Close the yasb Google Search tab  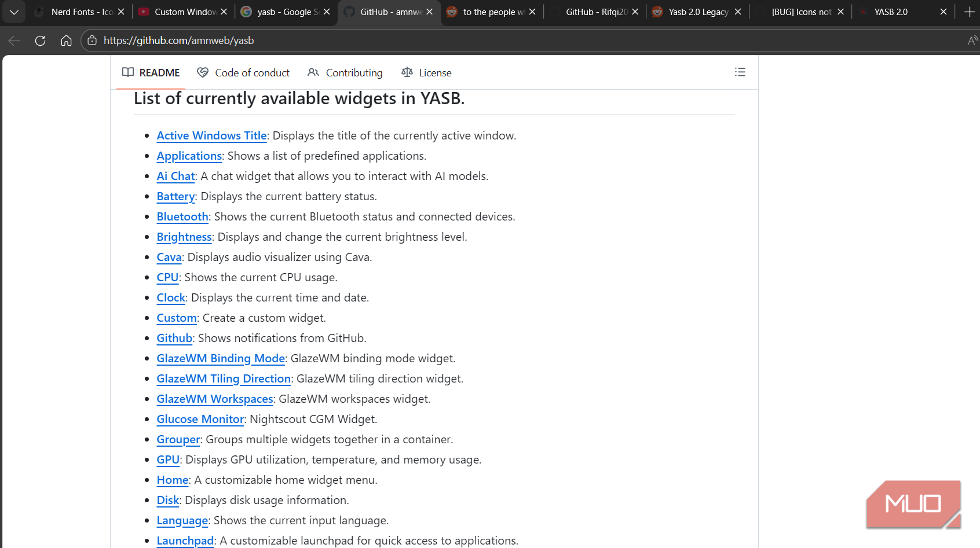(327, 12)
